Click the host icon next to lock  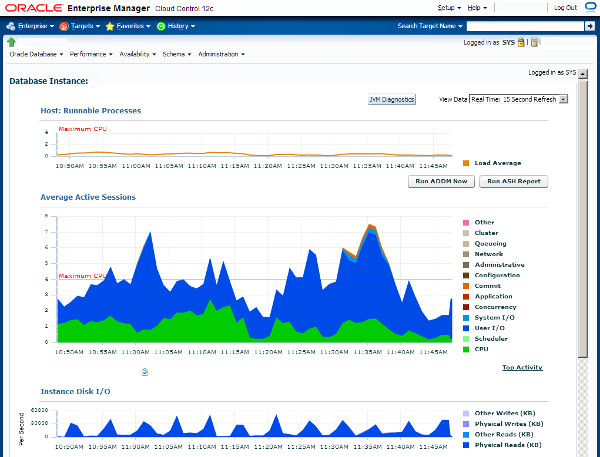534,42
